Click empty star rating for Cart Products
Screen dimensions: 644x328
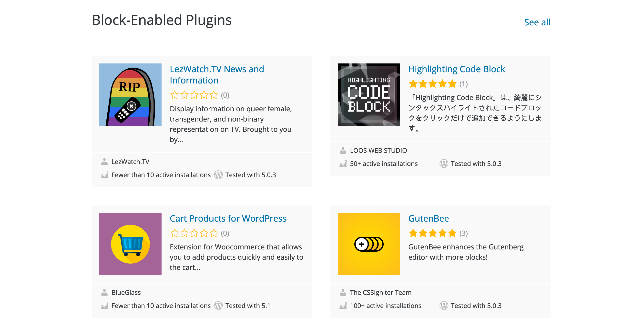[194, 233]
